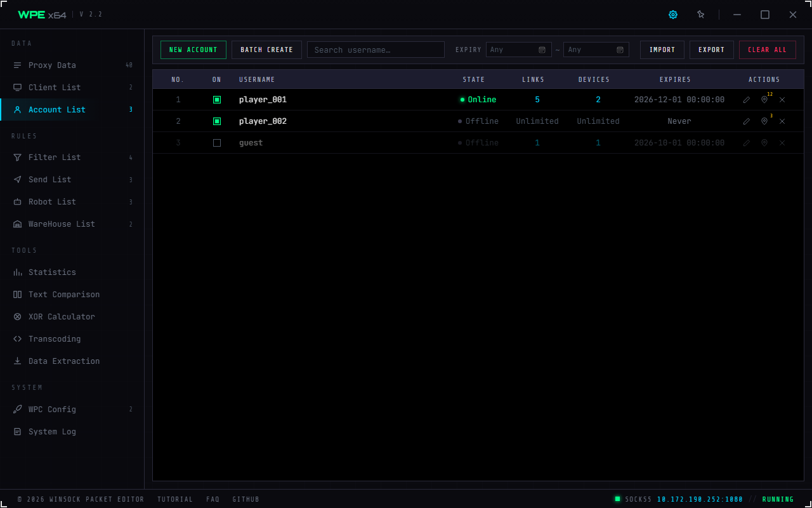Click the SOCKS5 address 10.172.190.252:1080
The image size is (812, 508).
tap(700, 499)
